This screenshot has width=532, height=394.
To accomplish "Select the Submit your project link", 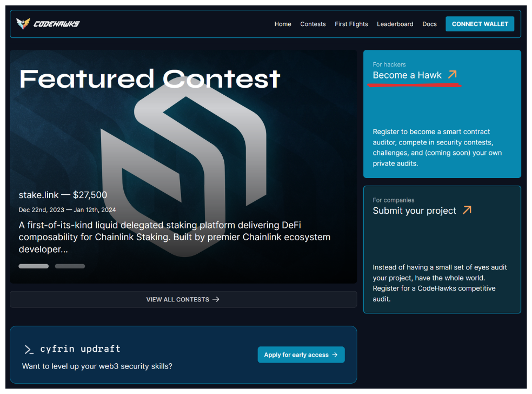I will click(414, 211).
